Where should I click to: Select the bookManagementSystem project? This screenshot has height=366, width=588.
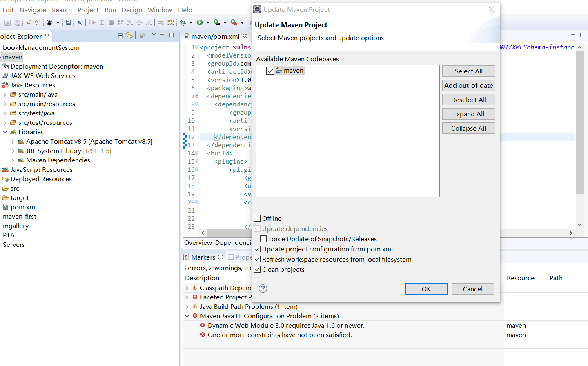coord(41,48)
